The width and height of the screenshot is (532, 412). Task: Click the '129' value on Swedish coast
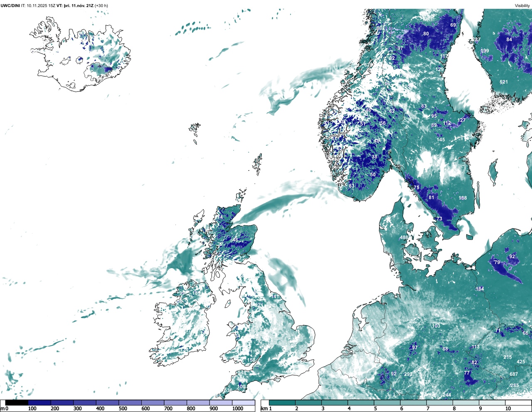pos(440,69)
